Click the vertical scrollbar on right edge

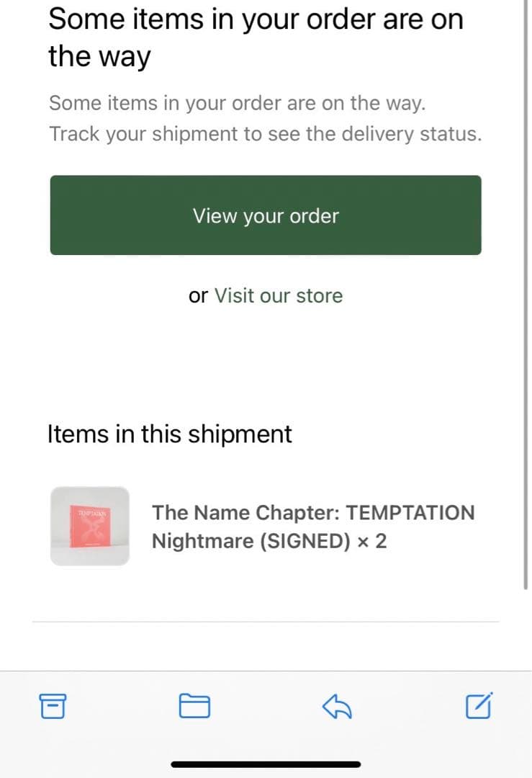point(528,288)
